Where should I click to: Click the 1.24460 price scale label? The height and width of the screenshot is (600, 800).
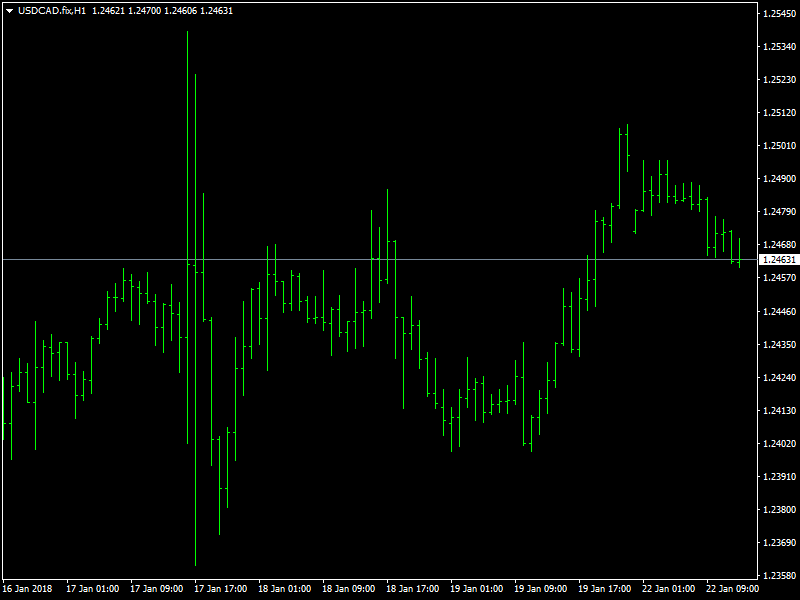[779, 311]
